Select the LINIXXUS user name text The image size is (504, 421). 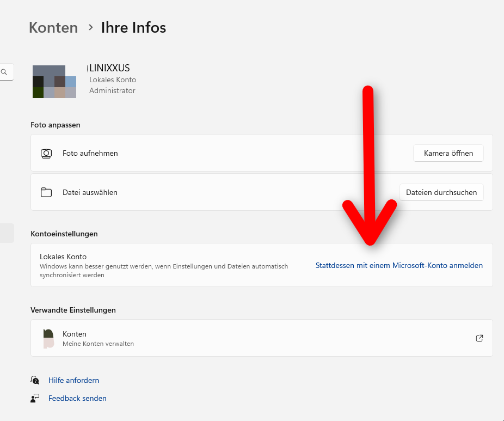pyautogui.click(x=109, y=68)
